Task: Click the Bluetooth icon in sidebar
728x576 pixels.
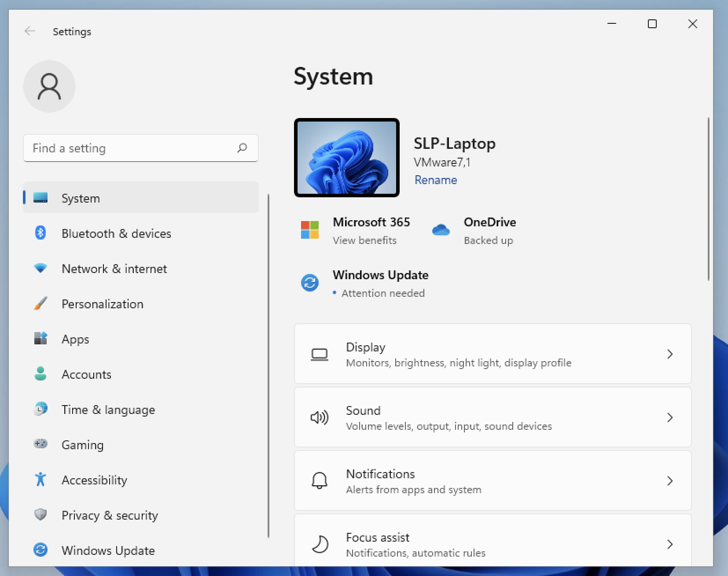Action: pyautogui.click(x=40, y=233)
